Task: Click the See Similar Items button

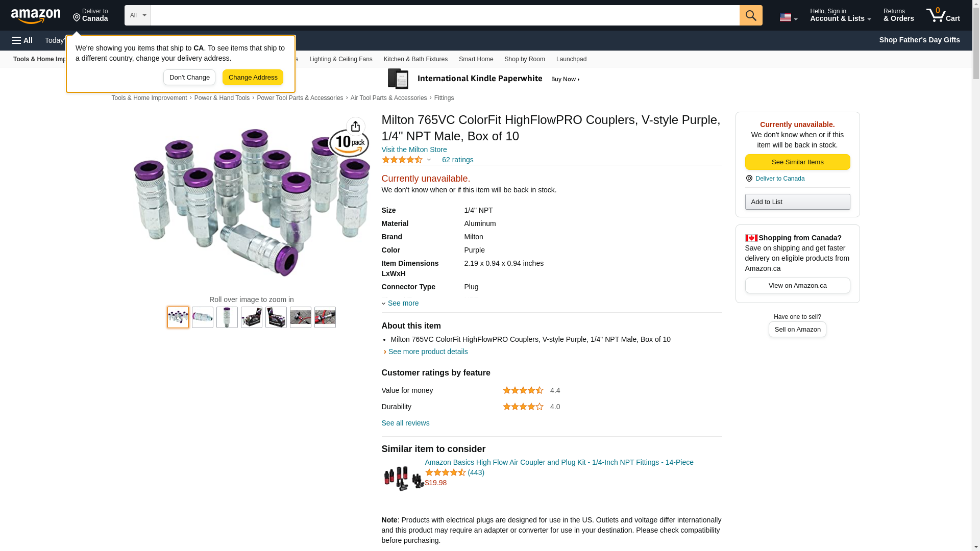Action: coord(797,162)
